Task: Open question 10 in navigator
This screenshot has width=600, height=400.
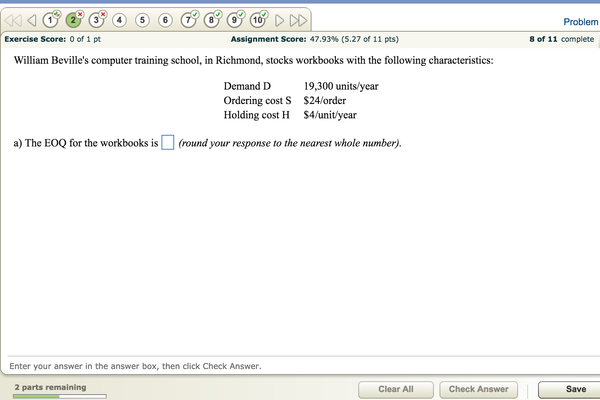Action: point(258,19)
